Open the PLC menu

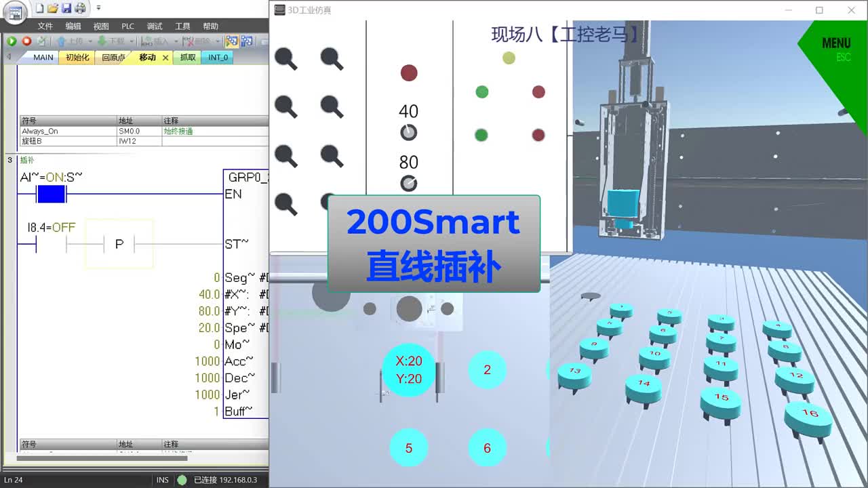click(x=127, y=26)
